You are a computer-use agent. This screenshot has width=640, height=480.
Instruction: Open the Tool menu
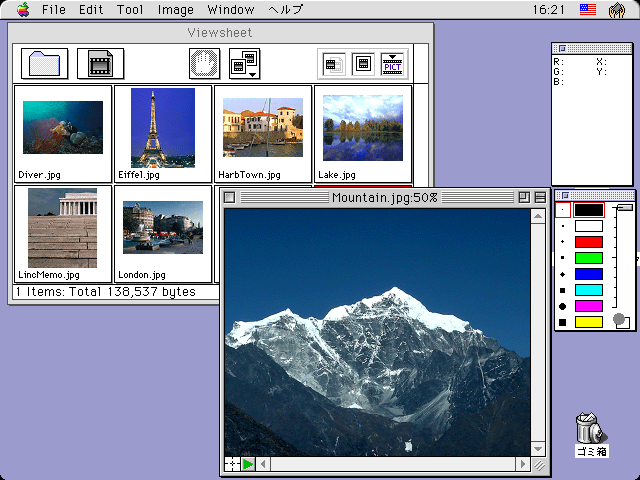130,10
